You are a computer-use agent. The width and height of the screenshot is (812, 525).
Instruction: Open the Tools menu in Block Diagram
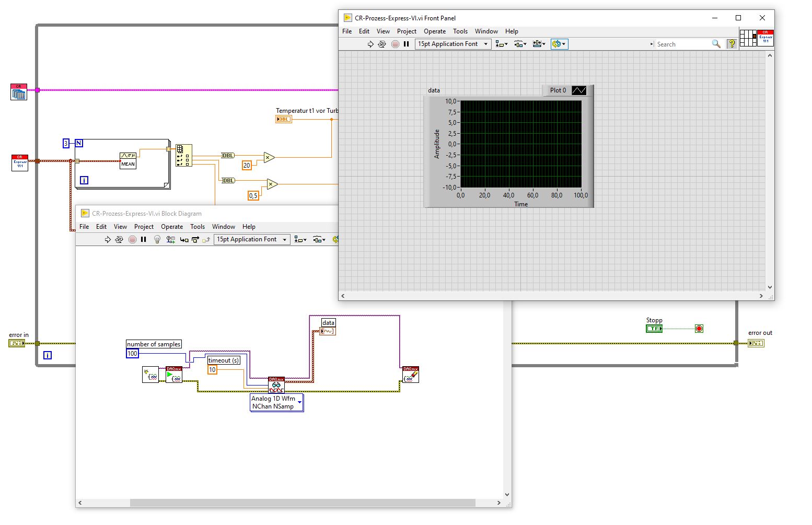tap(198, 227)
